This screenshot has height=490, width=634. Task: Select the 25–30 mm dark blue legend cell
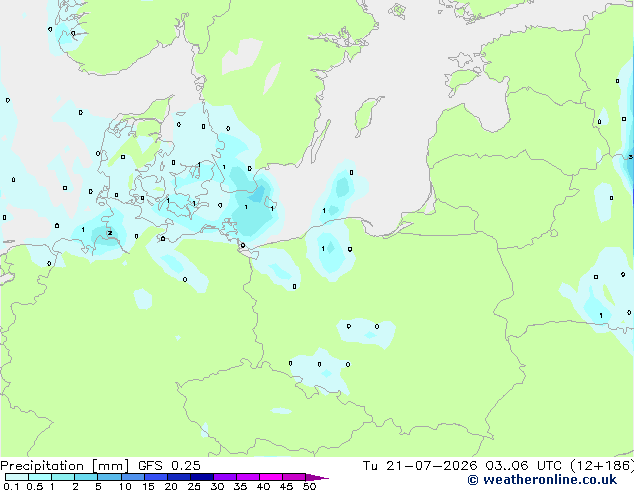(x=201, y=477)
